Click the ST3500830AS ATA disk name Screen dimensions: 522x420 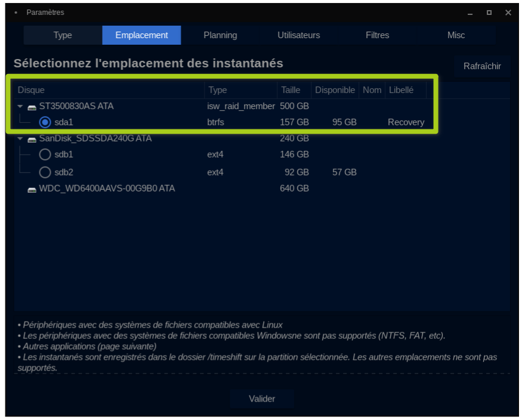[x=76, y=106]
